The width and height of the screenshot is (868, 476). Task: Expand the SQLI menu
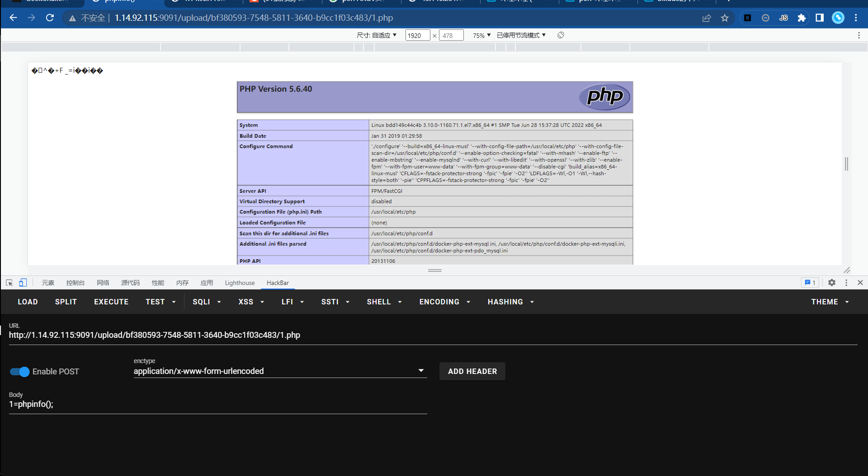pos(207,302)
